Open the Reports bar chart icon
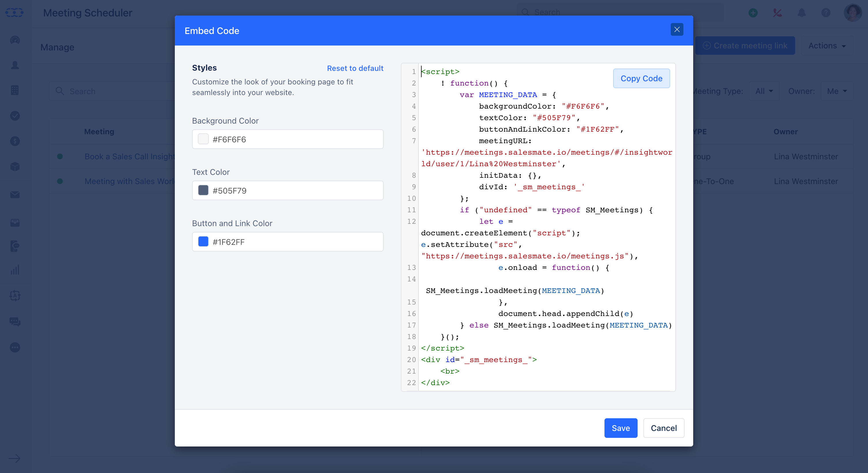This screenshot has width=868, height=473. pyautogui.click(x=15, y=270)
